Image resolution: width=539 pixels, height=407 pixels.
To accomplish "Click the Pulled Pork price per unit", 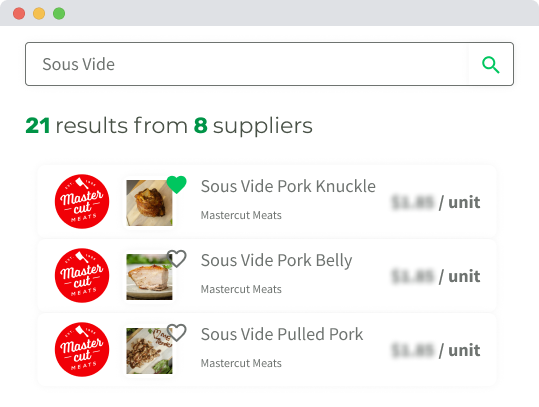I will (x=436, y=351).
